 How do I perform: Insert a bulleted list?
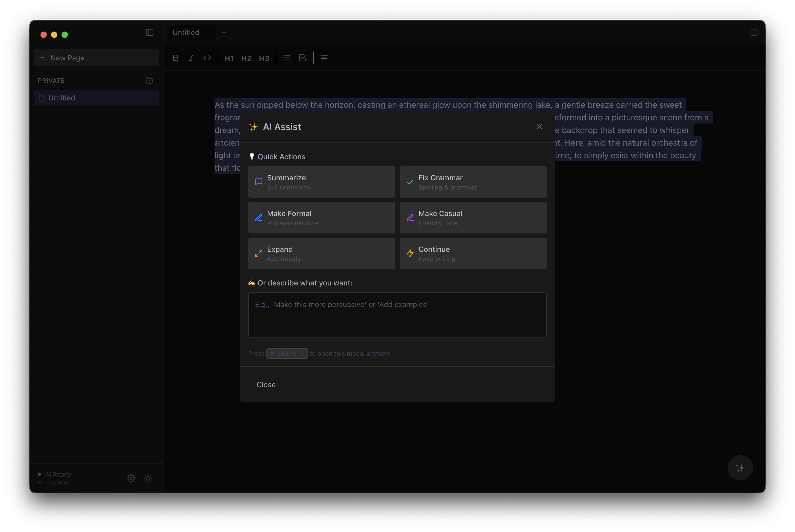coord(287,58)
